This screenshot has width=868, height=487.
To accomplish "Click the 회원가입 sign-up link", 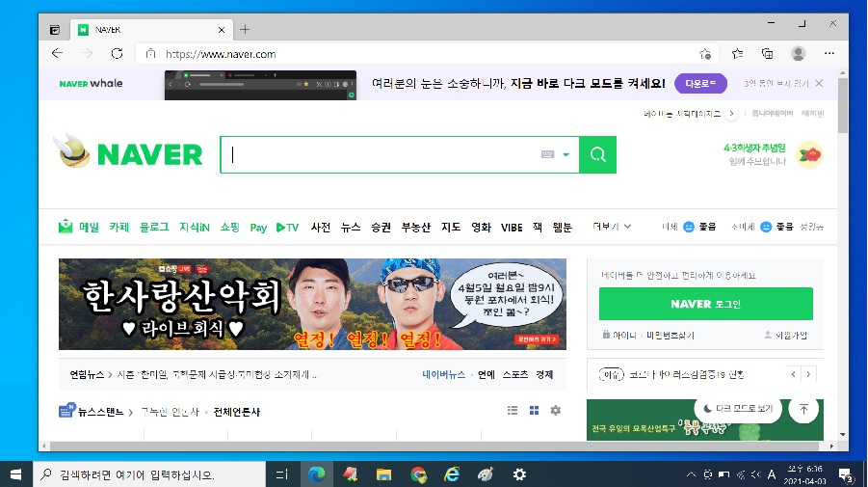I will (x=791, y=336).
